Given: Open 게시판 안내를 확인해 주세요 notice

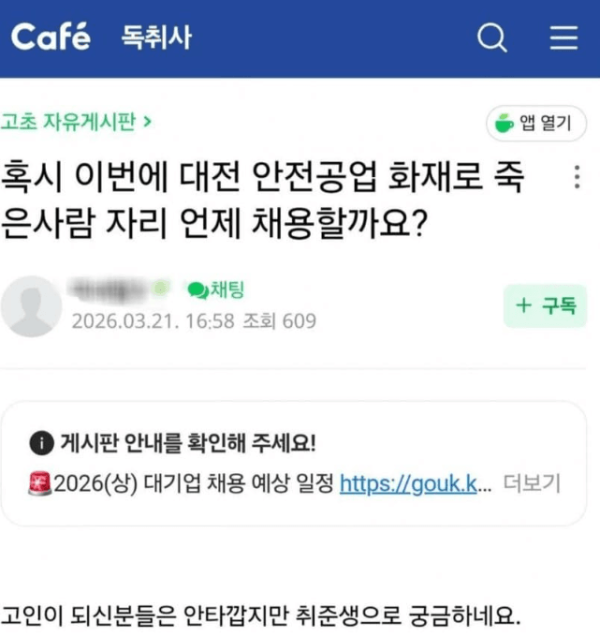Looking at the screenshot, I should [x=188, y=442].
